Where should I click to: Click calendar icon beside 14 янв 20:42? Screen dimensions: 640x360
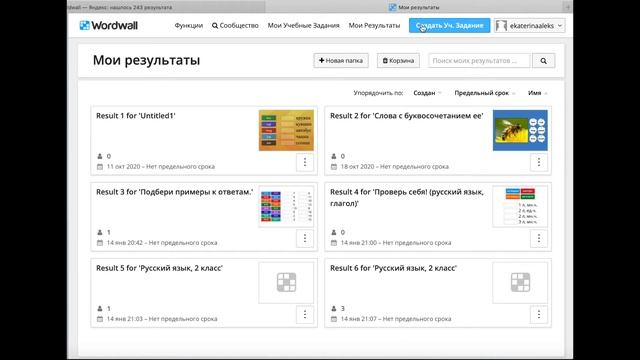100,243
